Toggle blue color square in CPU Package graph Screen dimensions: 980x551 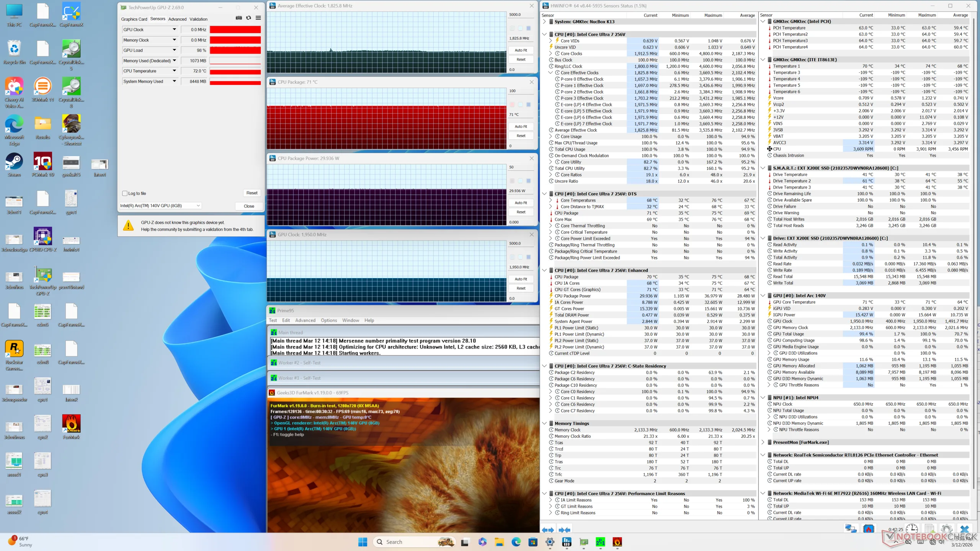click(x=529, y=104)
